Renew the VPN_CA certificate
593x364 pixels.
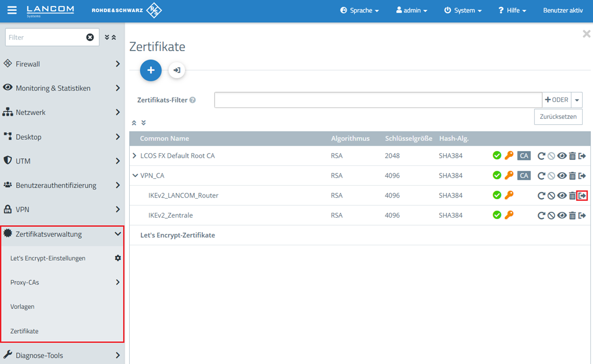click(541, 176)
